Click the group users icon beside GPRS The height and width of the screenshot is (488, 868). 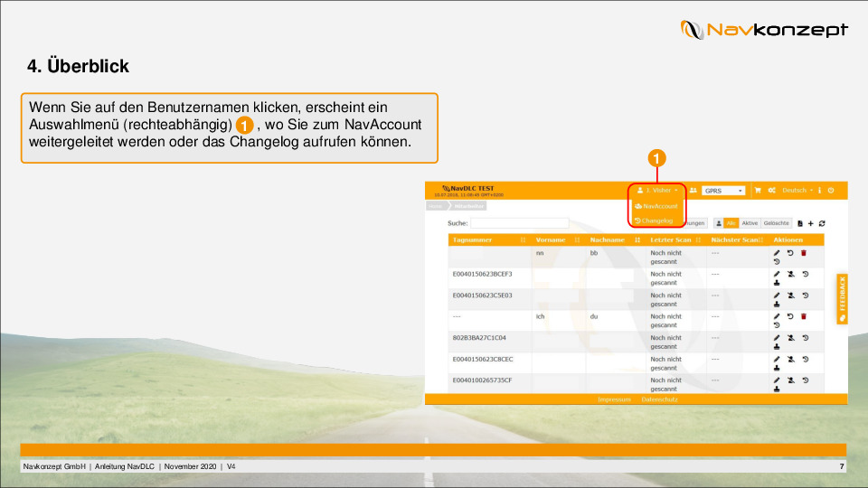coord(693,191)
